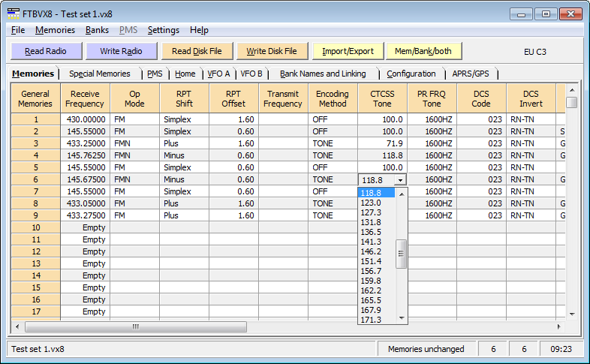Select 136.5 in the tone dropdown list

click(376, 232)
